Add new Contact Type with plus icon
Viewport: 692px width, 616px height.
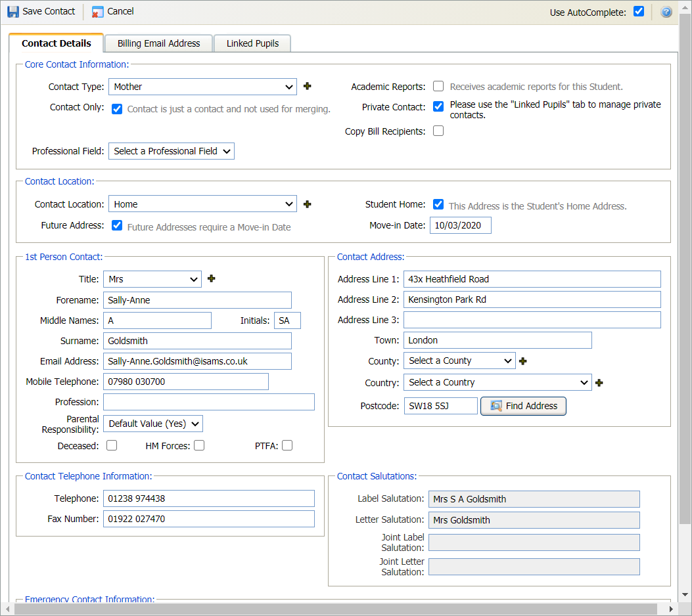[x=307, y=86]
